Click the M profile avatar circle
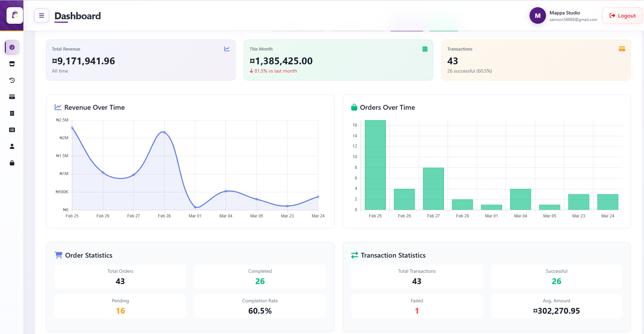 pyautogui.click(x=537, y=15)
